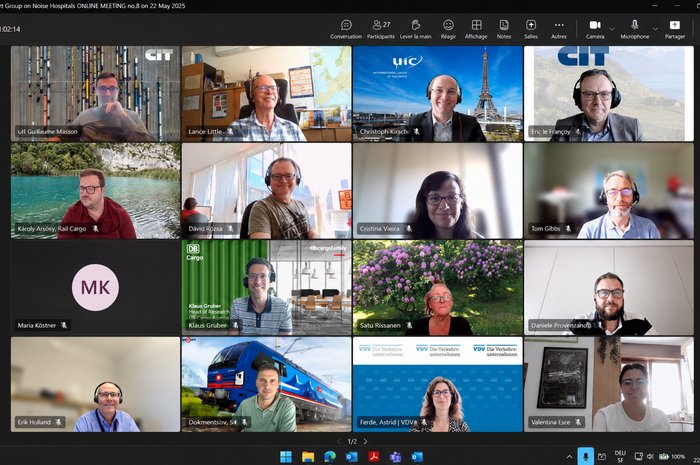
Task: Toggle the Microphone mute
Action: click(x=634, y=29)
